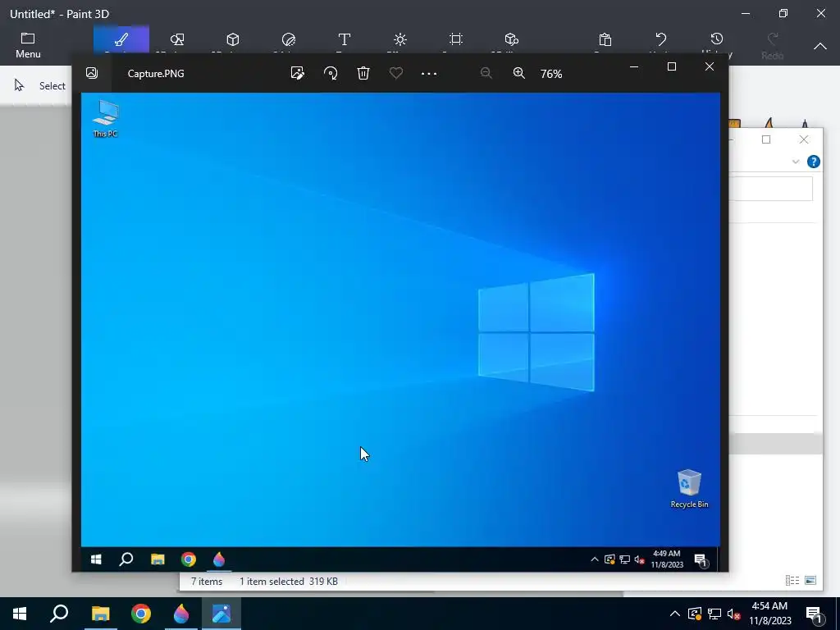
Task: Switch to File Explorer on the taskbar
Action: pos(100,614)
